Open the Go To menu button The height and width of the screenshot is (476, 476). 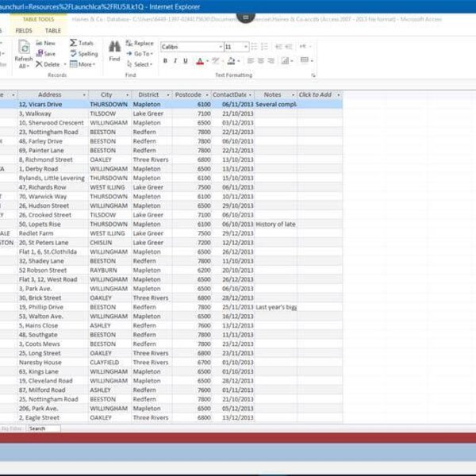coord(141,54)
